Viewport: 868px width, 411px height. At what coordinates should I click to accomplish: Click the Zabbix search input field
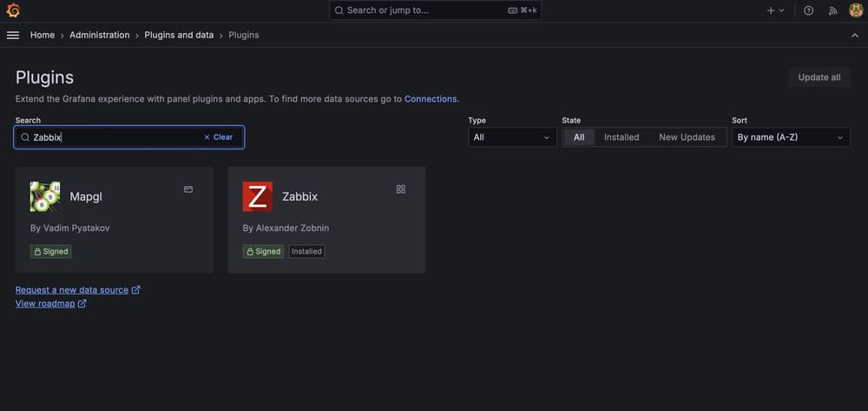[x=129, y=137]
